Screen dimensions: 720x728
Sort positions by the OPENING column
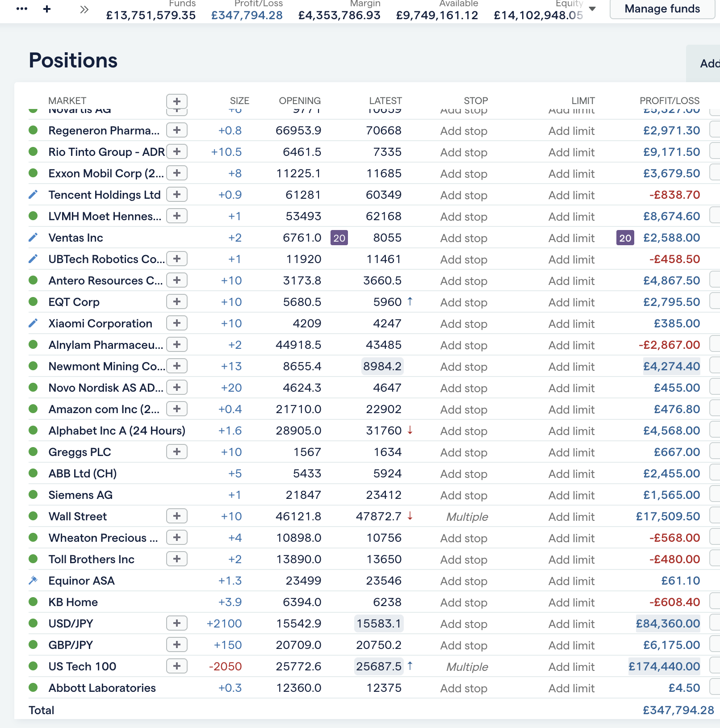coord(300,101)
